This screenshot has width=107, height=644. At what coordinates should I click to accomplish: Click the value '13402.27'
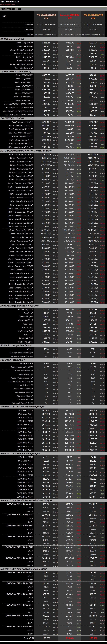tap(70, 137)
